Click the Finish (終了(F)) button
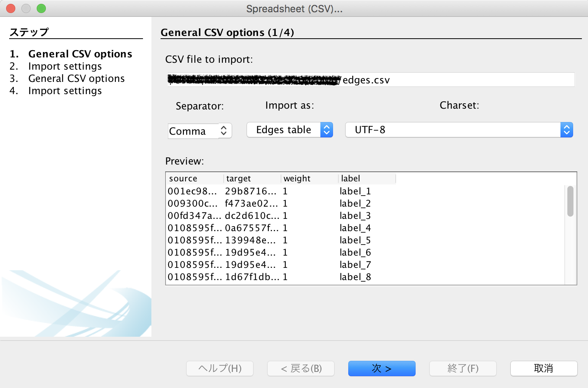 (463, 368)
